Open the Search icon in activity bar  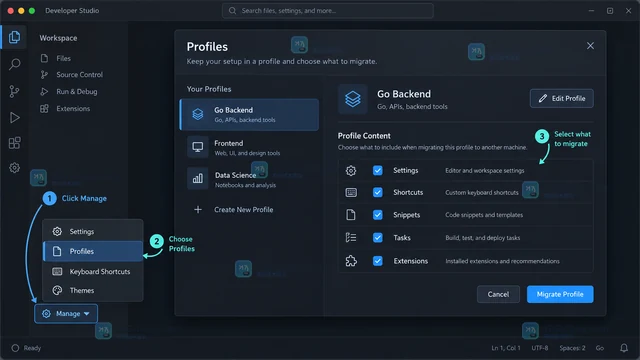click(14, 64)
